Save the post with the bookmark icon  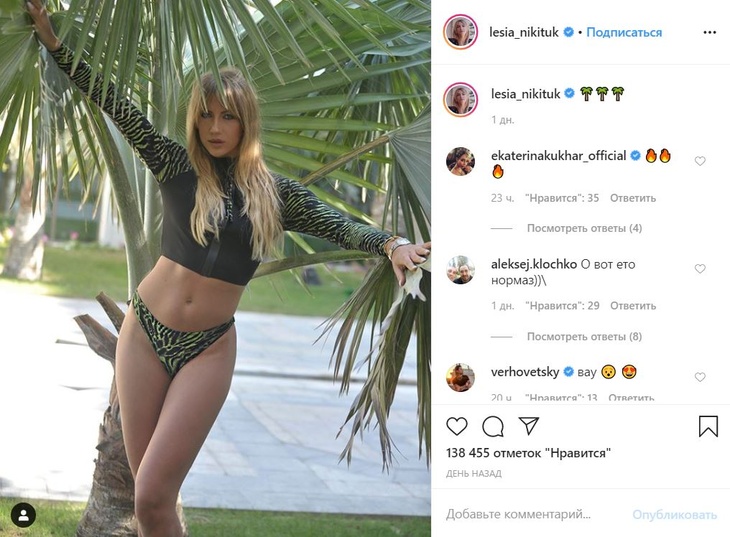[x=708, y=426]
